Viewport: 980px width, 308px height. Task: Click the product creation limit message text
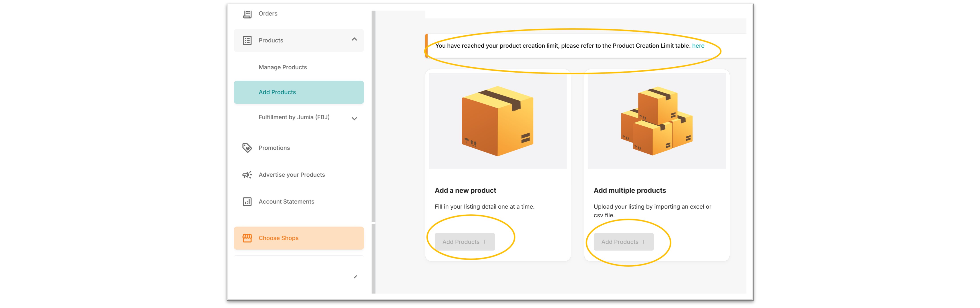tap(563, 46)
